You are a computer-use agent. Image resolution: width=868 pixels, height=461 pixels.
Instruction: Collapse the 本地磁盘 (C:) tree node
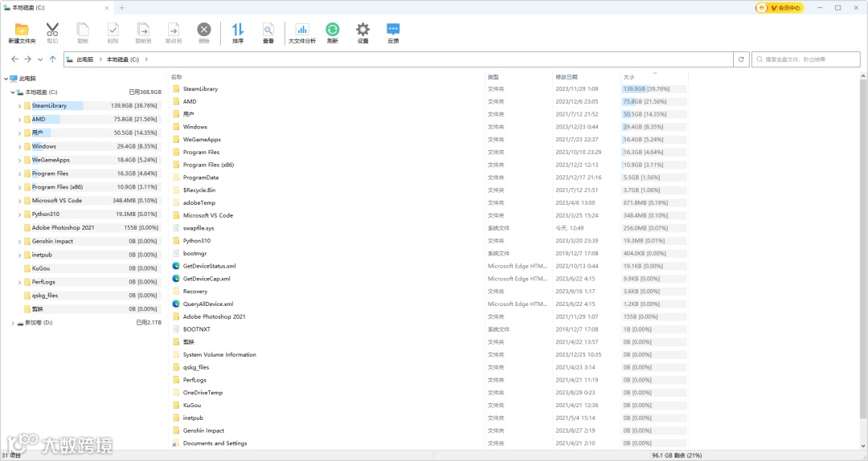13,92
